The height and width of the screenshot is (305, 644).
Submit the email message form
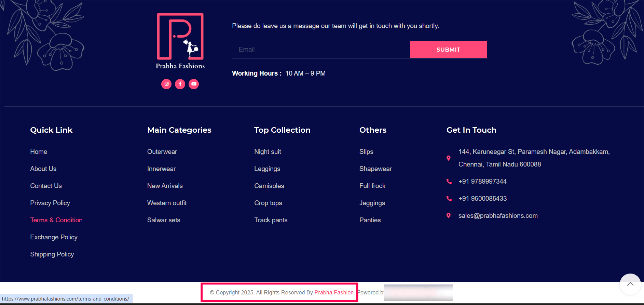[449, 50]
